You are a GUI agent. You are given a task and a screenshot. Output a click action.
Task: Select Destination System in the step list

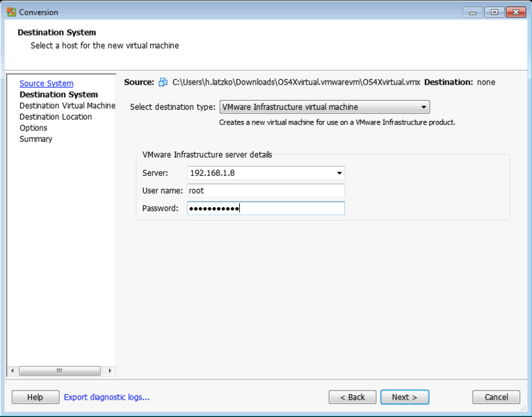coord(58,95)
